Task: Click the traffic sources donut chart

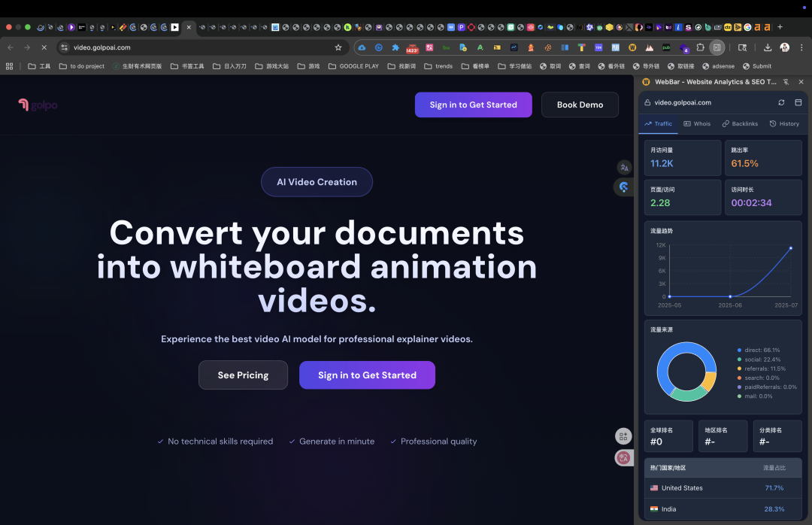Action: [686, 372]
